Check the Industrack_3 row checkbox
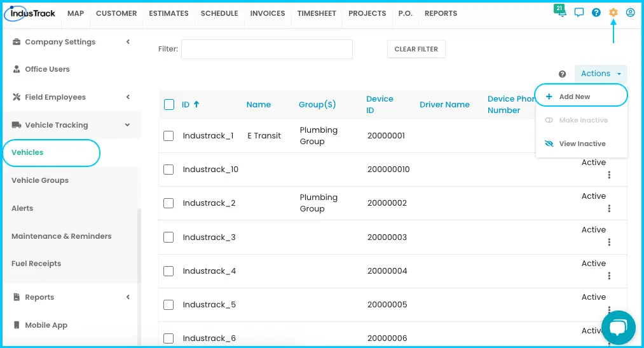Viewport: 644px width, 348px height. pyautogui.click(x=168, y=238)
